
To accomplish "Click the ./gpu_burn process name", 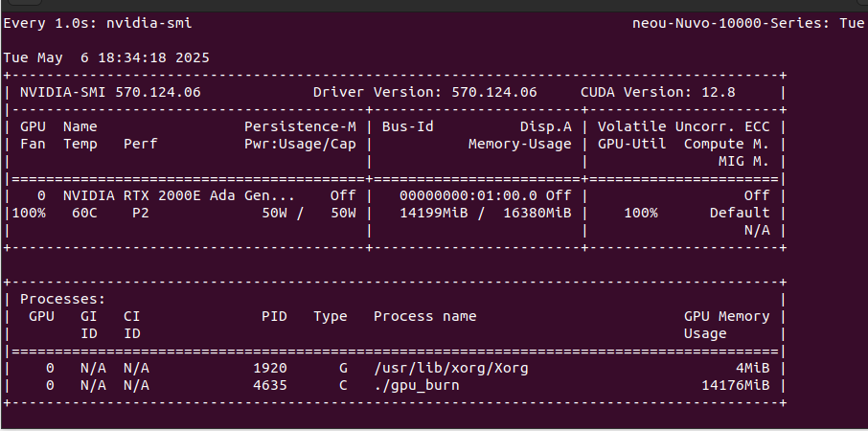I will point(416,385).
